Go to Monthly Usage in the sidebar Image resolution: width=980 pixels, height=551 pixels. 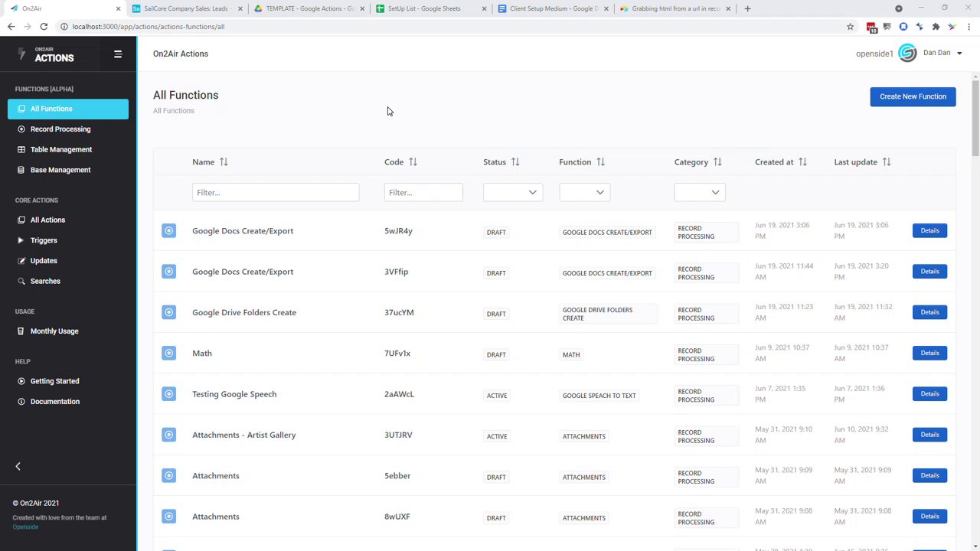(x=54, y=331)
